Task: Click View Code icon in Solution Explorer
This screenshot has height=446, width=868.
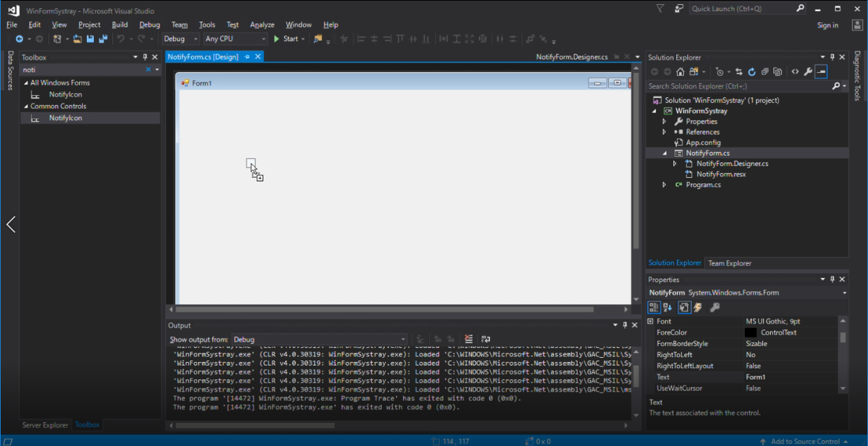Action: click(795, 72)
